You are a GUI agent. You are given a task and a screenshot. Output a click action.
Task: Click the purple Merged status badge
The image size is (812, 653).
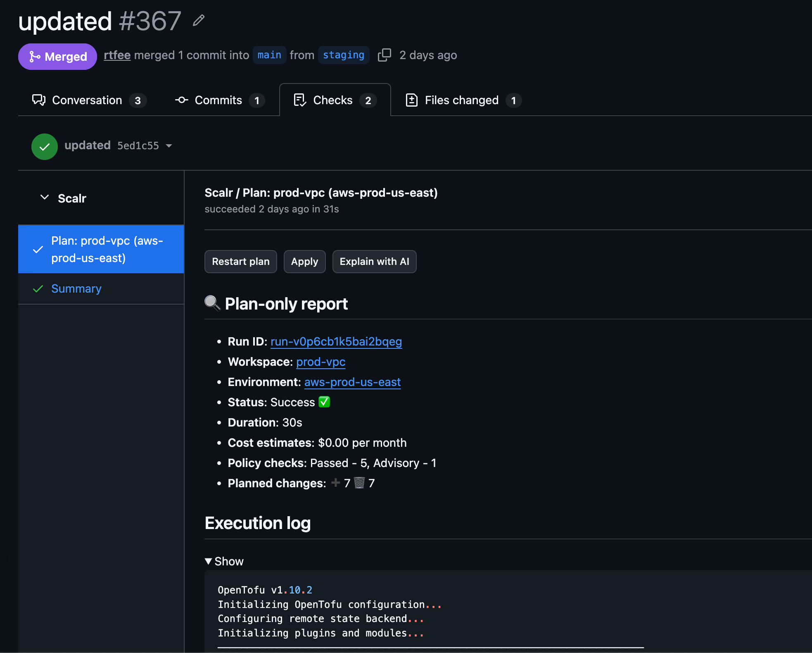57,57
